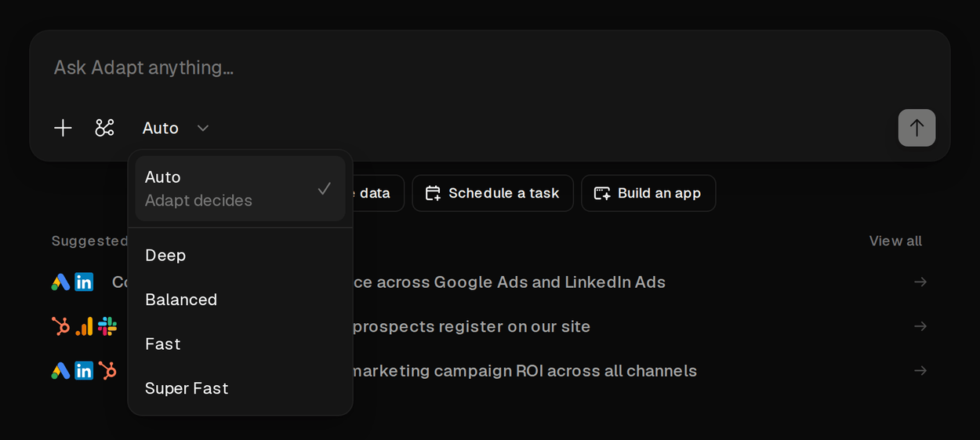Click arrow beside campaign ROI suggestion

920,370
